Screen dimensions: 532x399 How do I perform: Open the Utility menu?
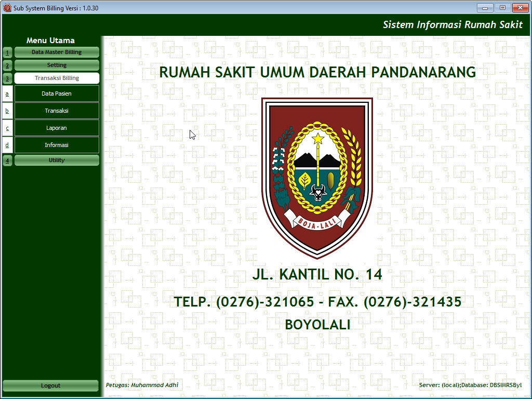pyautogui.click(x=57, y=160)
